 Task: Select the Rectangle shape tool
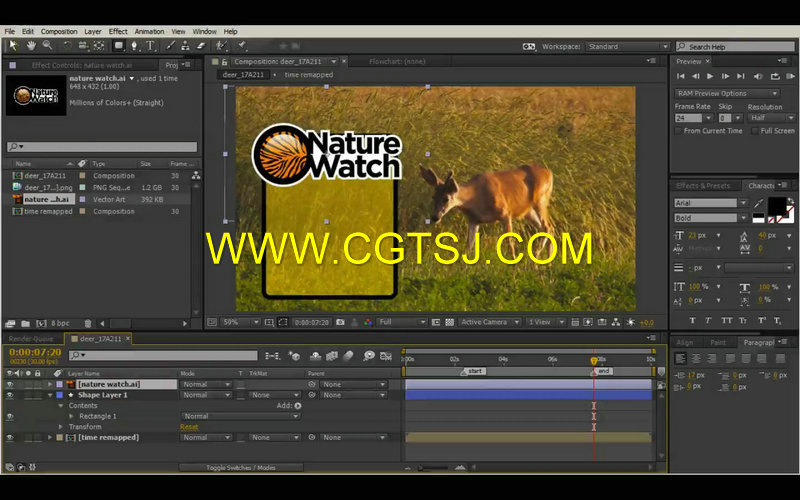[x=118, y=46]
